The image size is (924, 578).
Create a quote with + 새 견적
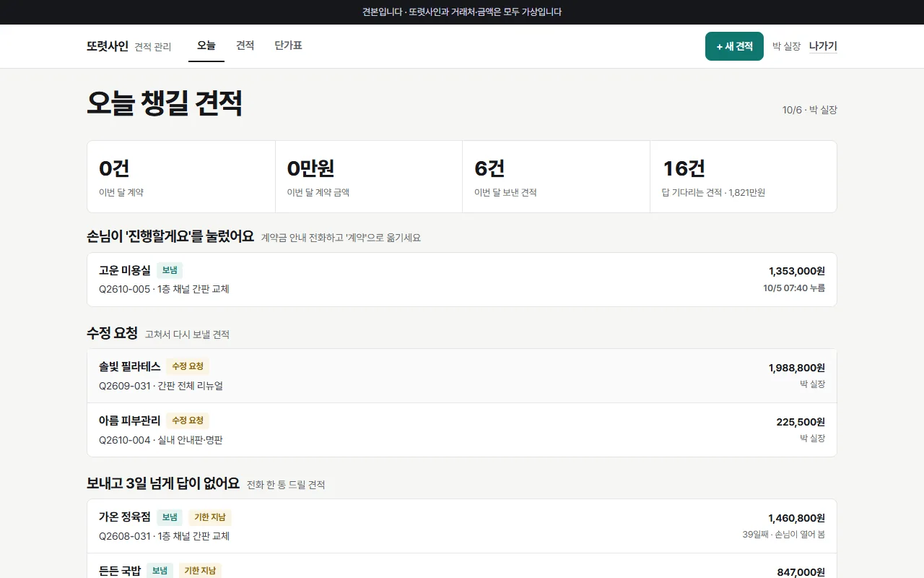point(734,46)
